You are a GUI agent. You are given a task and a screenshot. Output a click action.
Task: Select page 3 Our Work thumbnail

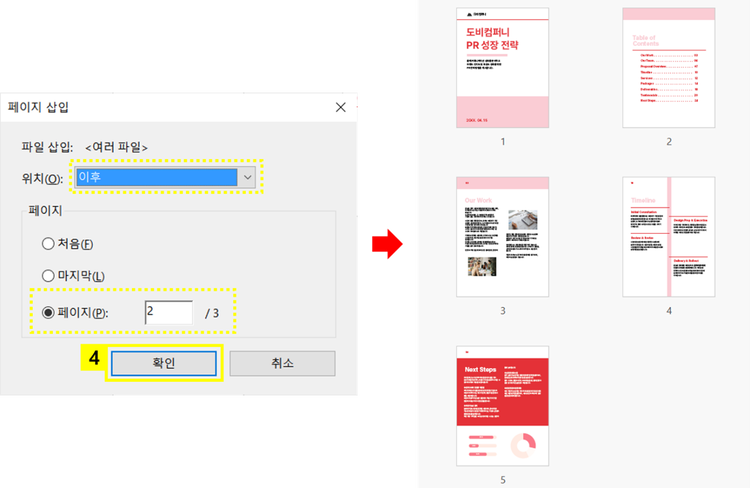point(502,237)
